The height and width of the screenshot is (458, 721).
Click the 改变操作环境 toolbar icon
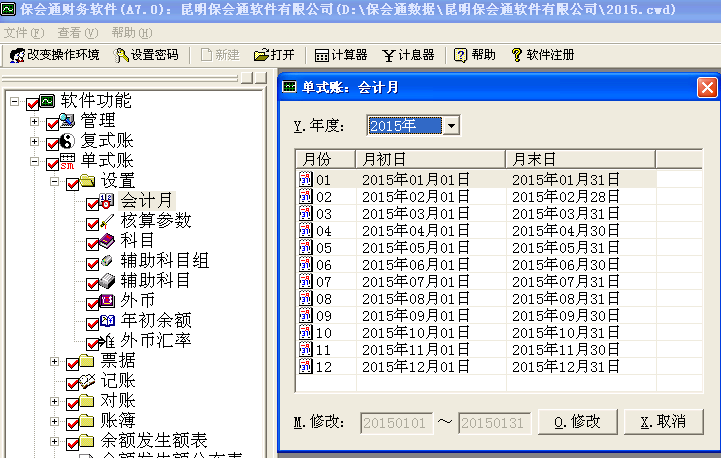coord(17,55)
